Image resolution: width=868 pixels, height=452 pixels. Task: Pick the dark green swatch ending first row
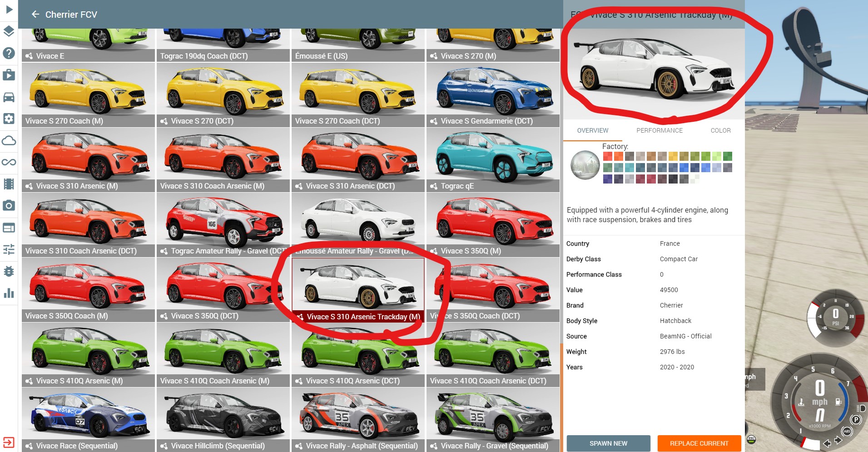[728, 156]
